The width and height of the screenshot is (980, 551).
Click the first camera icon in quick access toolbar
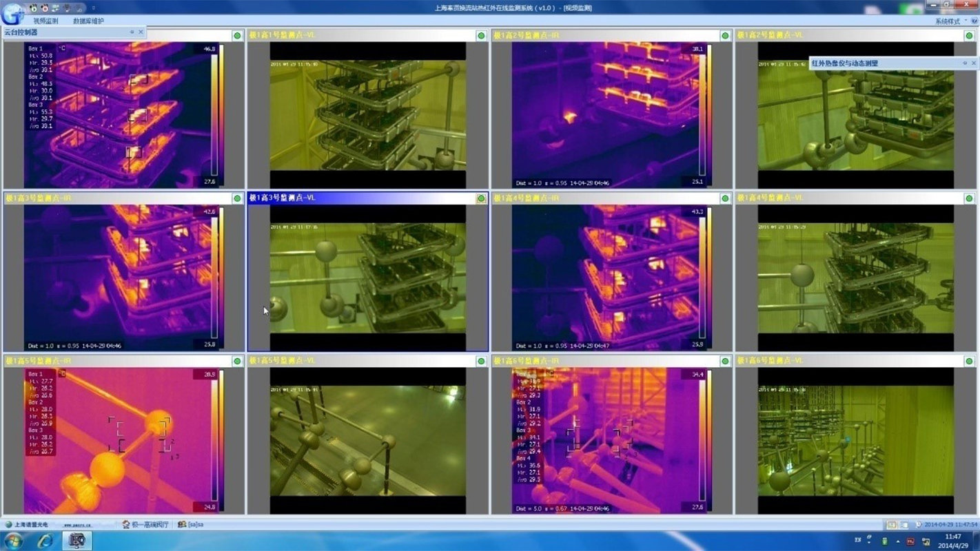34,8
